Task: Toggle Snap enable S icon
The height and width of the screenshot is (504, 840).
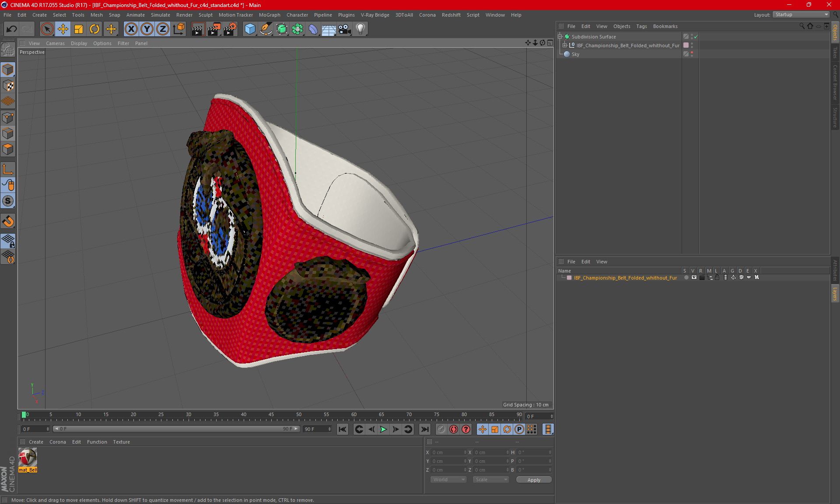Action: click(8, 201)
